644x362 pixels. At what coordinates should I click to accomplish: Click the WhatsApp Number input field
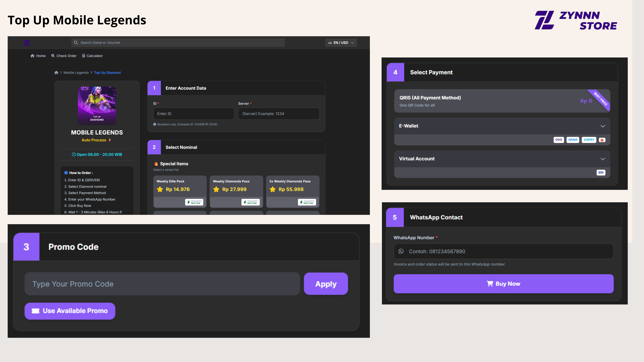coord(504,251)
